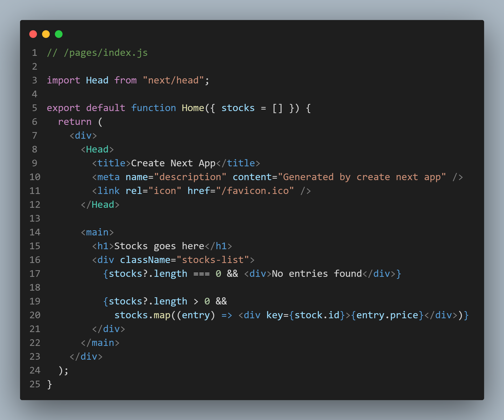Click line number 25 in gutter
The height and width of the screenshot is (420, 504).
pyautogui.click(x=35, y=384)
